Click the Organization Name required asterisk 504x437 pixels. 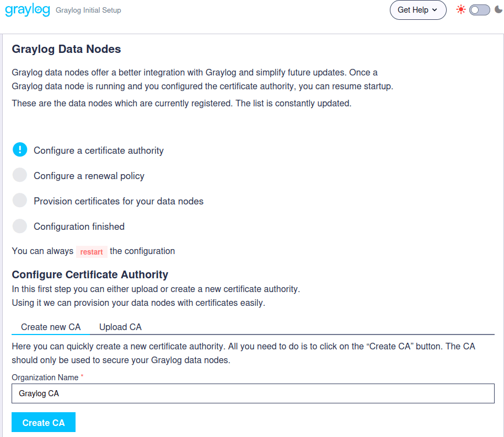[81, 375]
